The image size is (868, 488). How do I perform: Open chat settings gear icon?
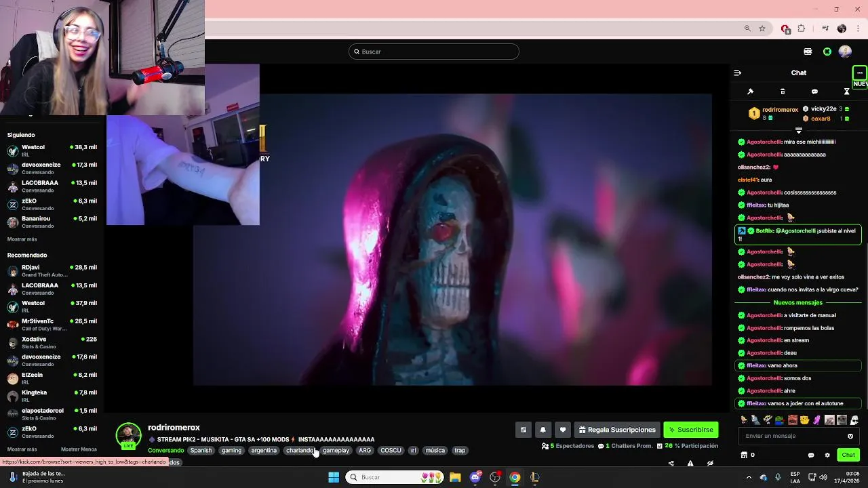(827, 455)
